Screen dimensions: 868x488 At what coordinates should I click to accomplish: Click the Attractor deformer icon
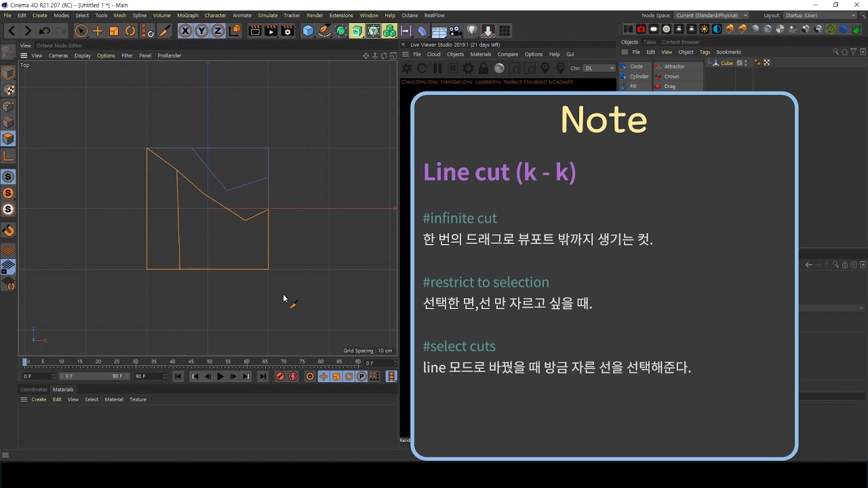pos(658,66)
